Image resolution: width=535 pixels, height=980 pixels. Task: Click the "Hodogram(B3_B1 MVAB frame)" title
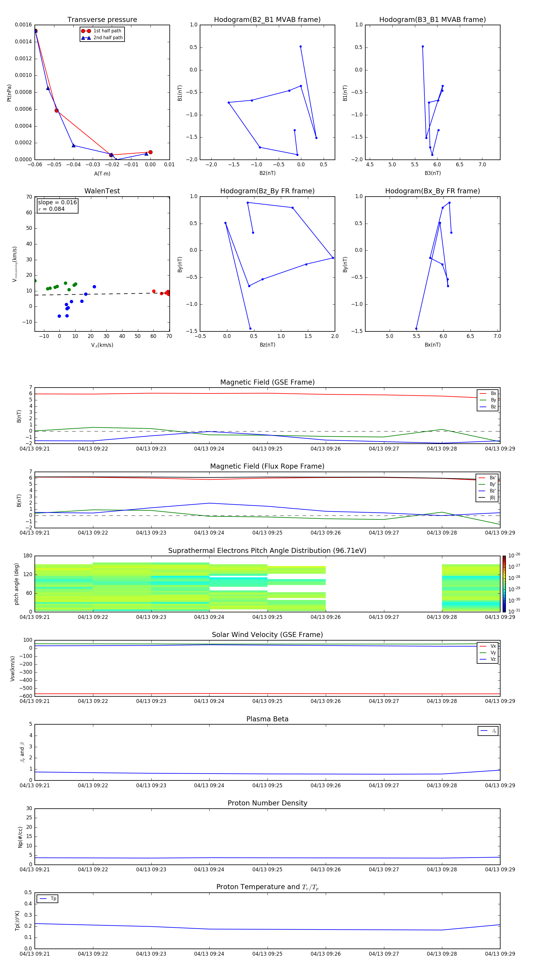(432, 20)
